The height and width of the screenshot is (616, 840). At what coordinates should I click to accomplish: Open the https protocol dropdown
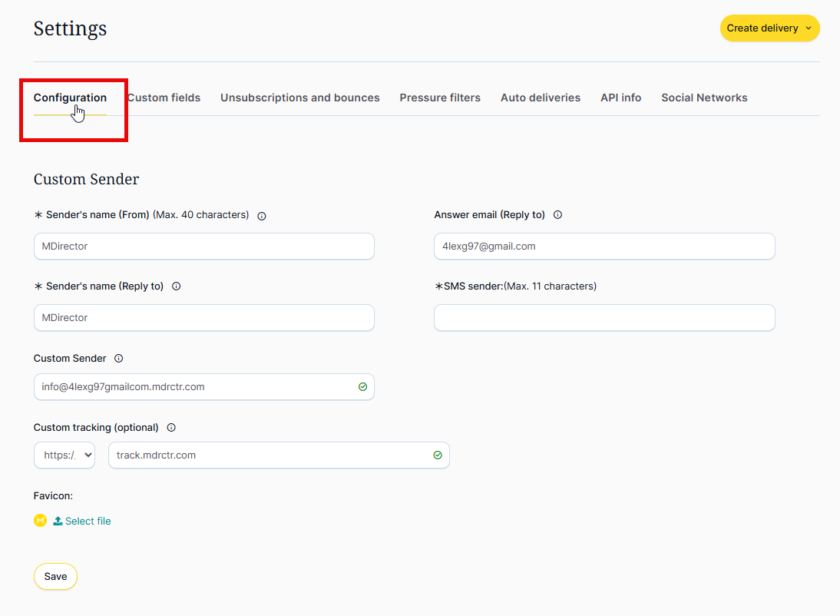[64, 455]
